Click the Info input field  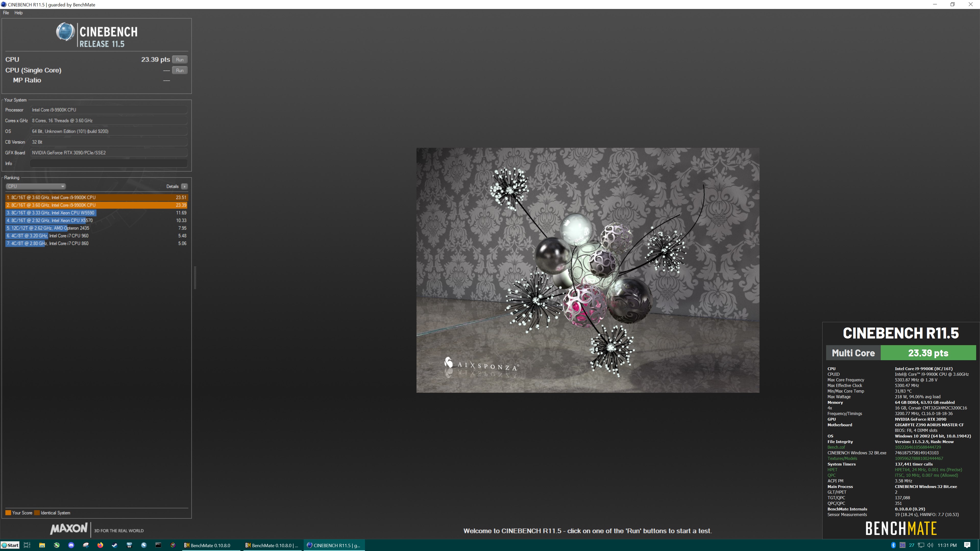click(x=109, y=164)
